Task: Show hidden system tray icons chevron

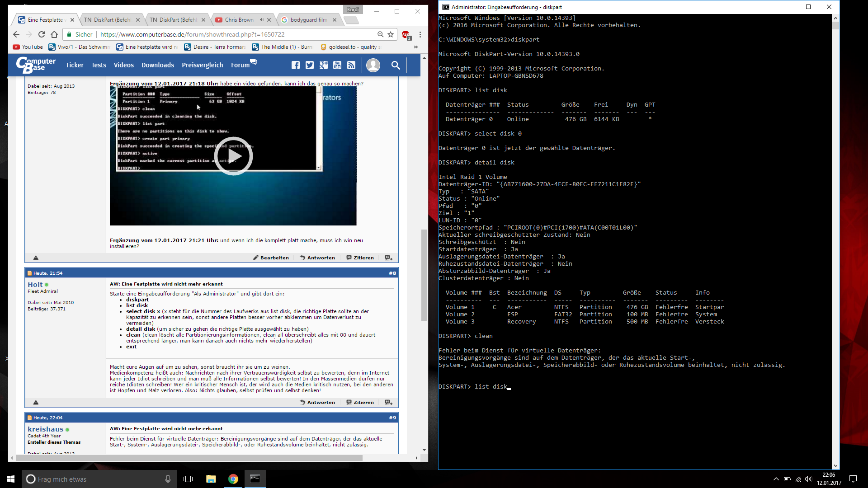Action: pyautogui.click(x=776, y=479)
